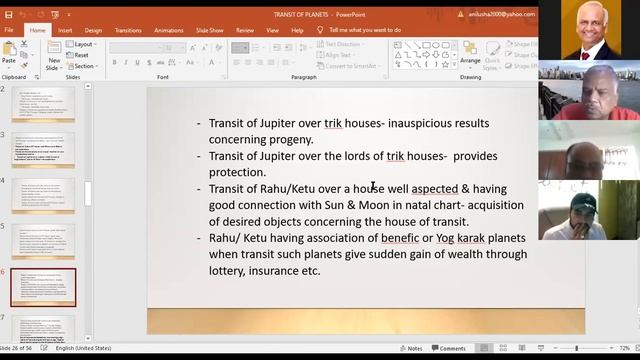
Task: Select slide 25 thumbnail
Action: coord(43,241)
